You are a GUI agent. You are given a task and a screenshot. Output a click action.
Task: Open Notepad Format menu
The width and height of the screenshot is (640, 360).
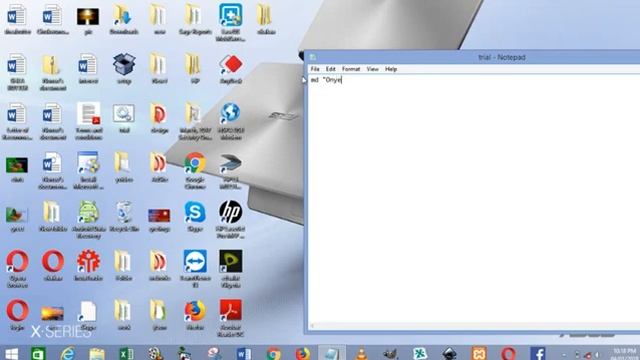coord(351,69)
